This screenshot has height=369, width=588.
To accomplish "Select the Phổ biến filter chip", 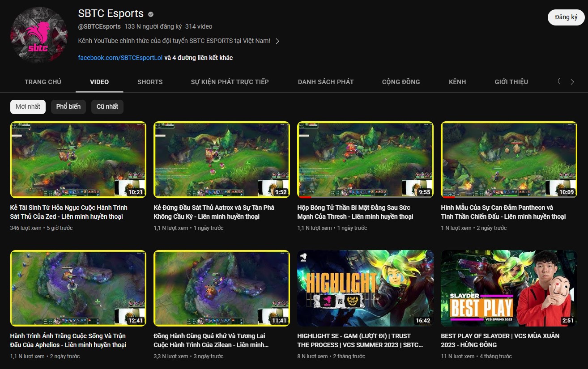I will pyautogui.click(x=68, y=106).
